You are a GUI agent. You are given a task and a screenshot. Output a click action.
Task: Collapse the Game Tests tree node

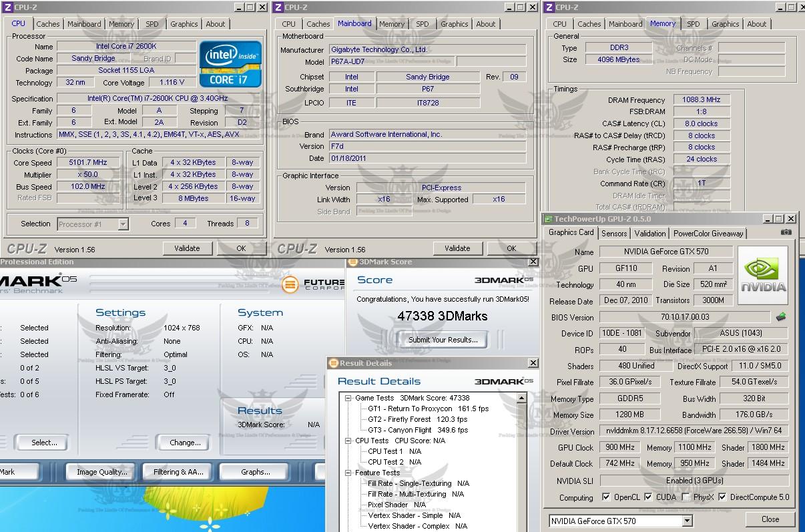(348, 398)
